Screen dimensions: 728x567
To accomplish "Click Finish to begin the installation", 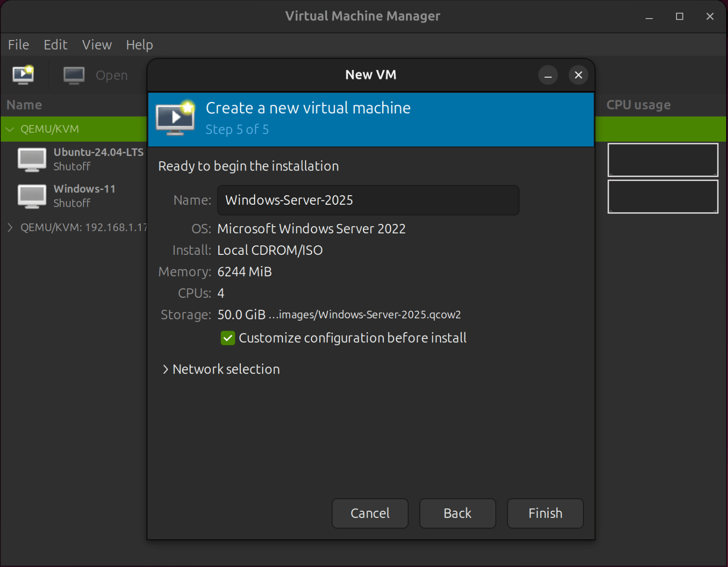I will 545,513.
